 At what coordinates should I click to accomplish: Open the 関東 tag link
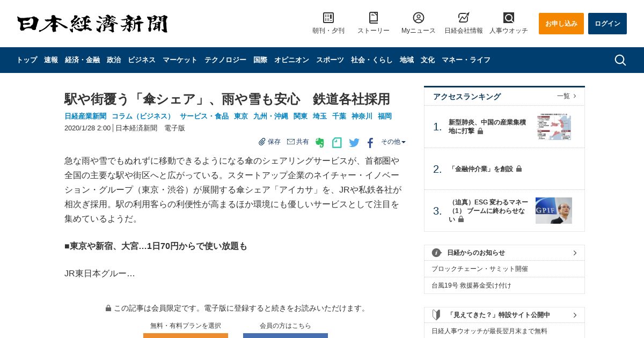pyautogui.click(x=301, y=116)
